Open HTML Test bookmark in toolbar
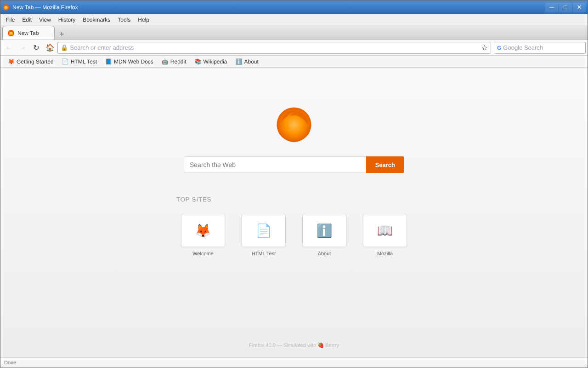 [x=79, y=62]
